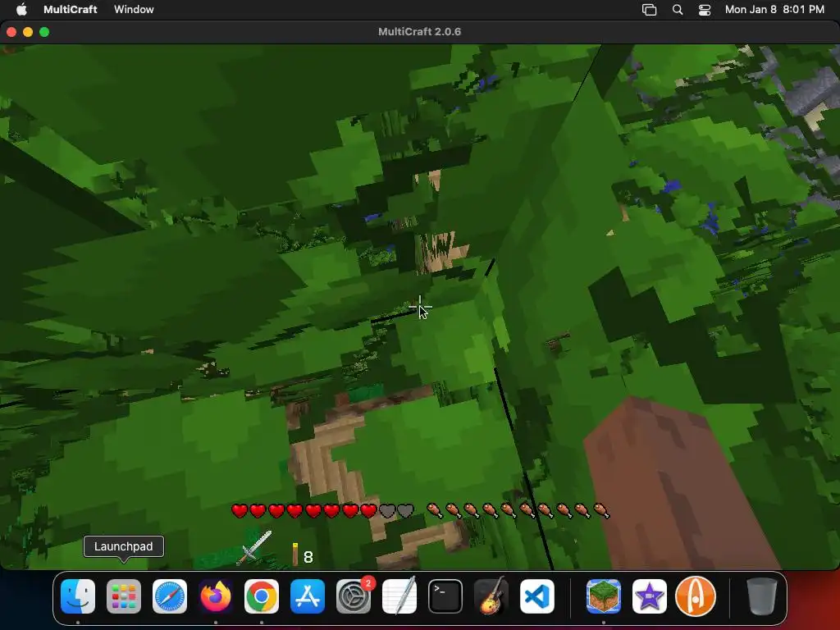Viewport: 840px width, 630px height.
Task: Open the App Store dock icon
Action: tap(308, 596)
